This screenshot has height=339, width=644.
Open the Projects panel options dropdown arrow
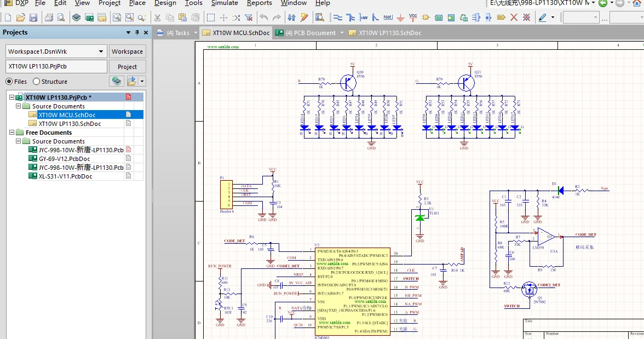click(128, 32)
